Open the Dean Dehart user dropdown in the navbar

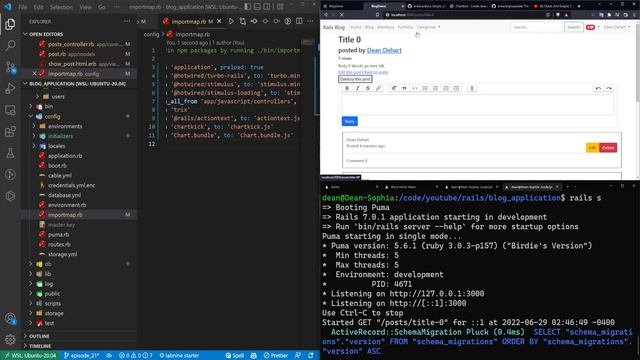[616, 27]
